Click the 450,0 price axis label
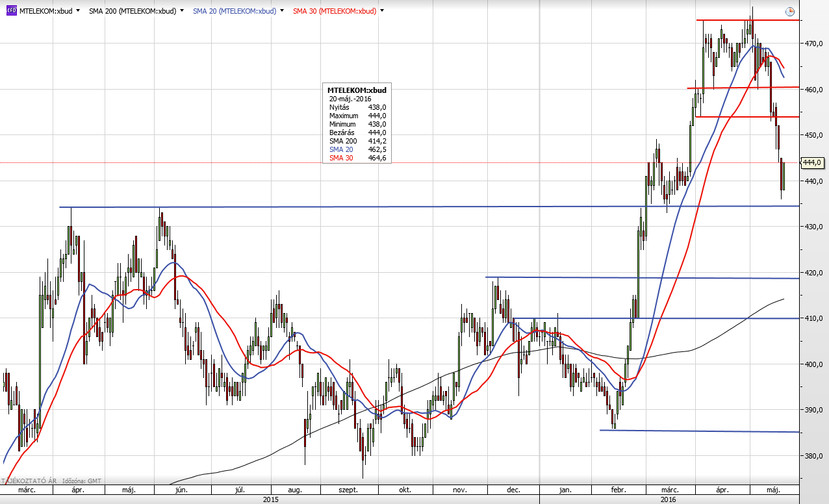The image size is (829, 504). tap(814, 135)
